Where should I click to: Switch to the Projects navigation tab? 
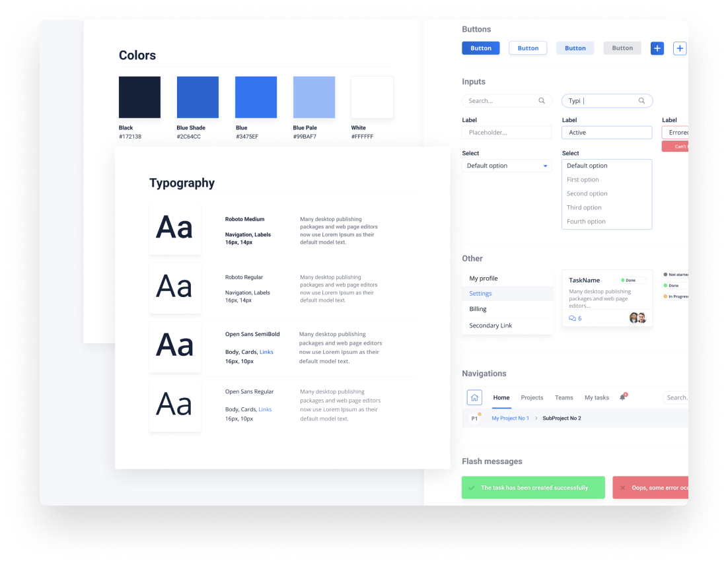tap(532, 397)
